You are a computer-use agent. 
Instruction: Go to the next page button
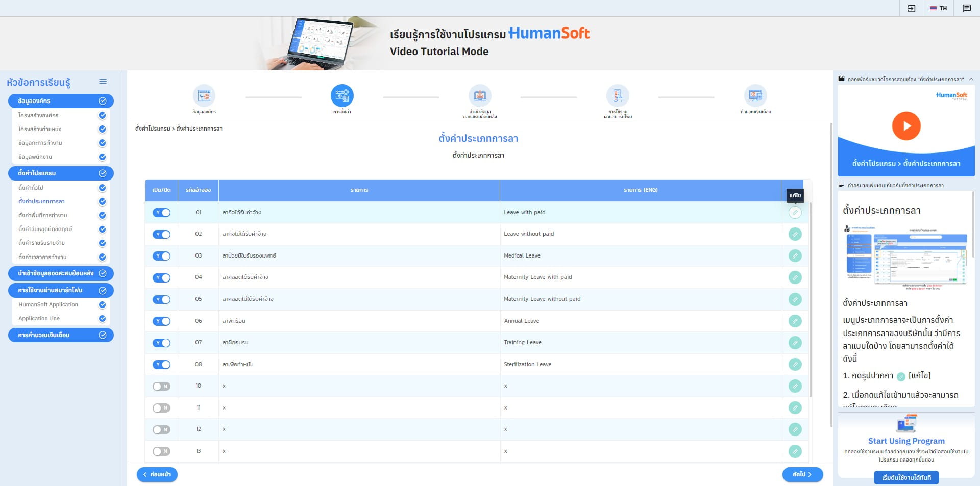click(x=802, y=474)
